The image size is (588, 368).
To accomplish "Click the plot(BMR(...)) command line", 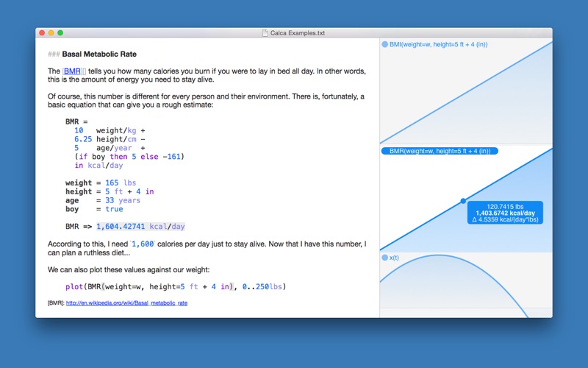I will (176, 286).
